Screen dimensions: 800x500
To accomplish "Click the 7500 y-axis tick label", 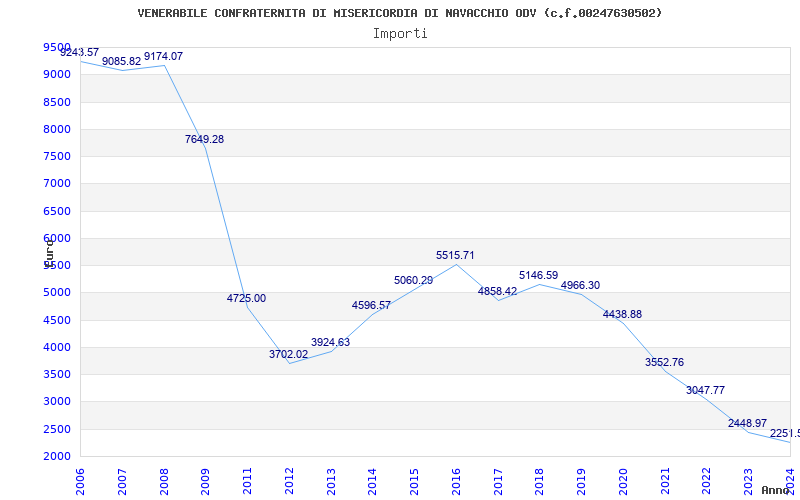I will coord(57,156).
